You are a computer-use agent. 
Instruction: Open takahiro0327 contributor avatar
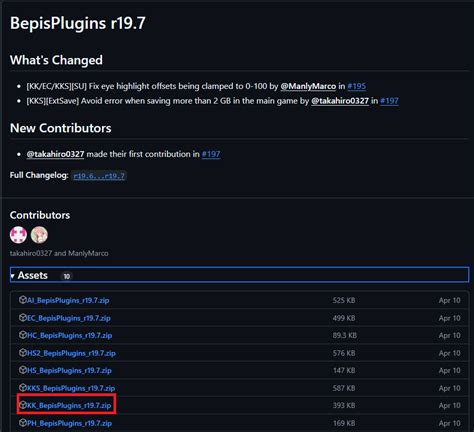[18, 235]
